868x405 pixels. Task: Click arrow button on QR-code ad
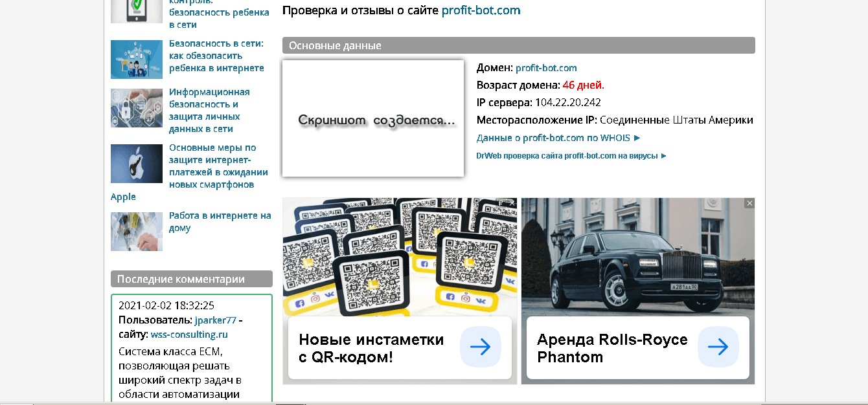(480, 347)
